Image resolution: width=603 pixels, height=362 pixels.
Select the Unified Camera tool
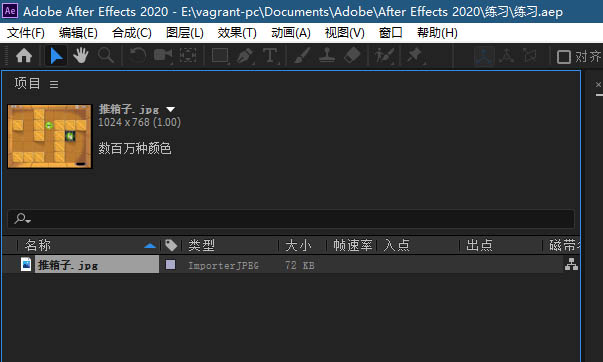(x=163, y=56)
